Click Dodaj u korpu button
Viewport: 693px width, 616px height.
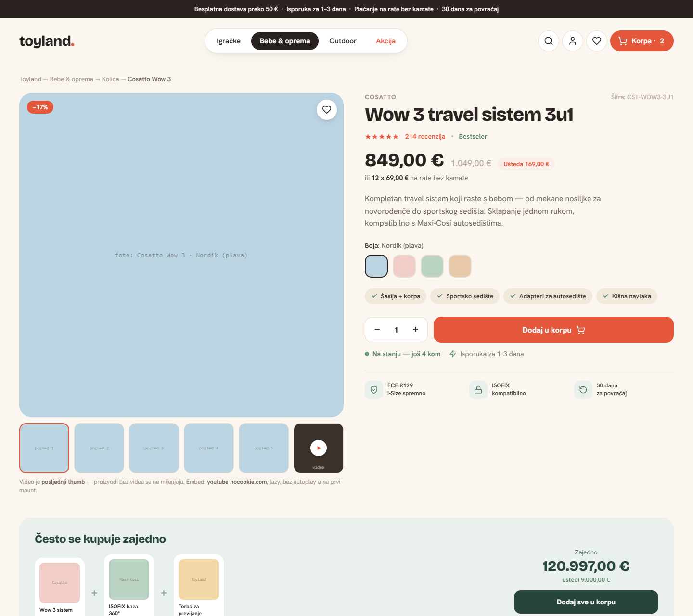[553, 330]
